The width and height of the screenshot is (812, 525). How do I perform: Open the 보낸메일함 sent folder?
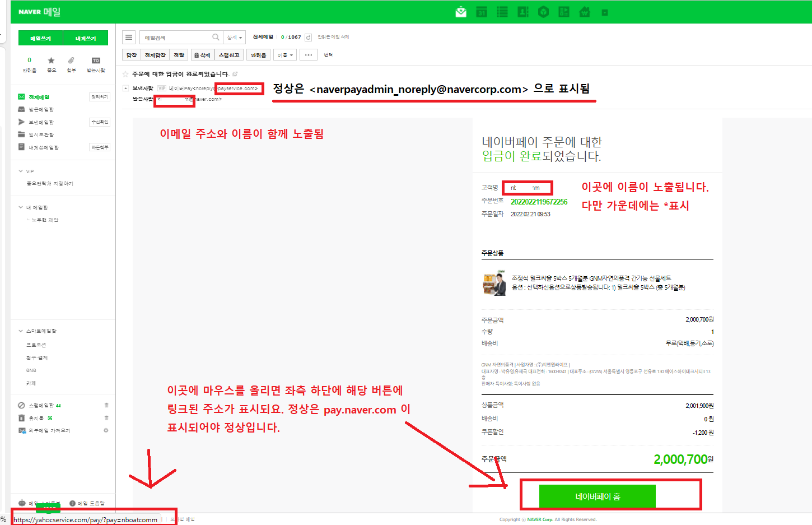[x=41, y=122]
